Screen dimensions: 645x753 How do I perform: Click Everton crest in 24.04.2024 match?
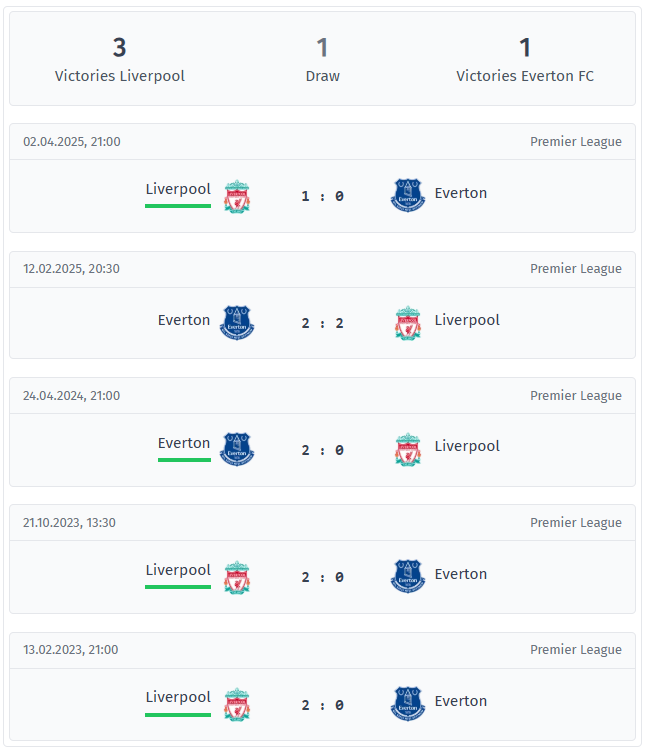coord(237,449)
